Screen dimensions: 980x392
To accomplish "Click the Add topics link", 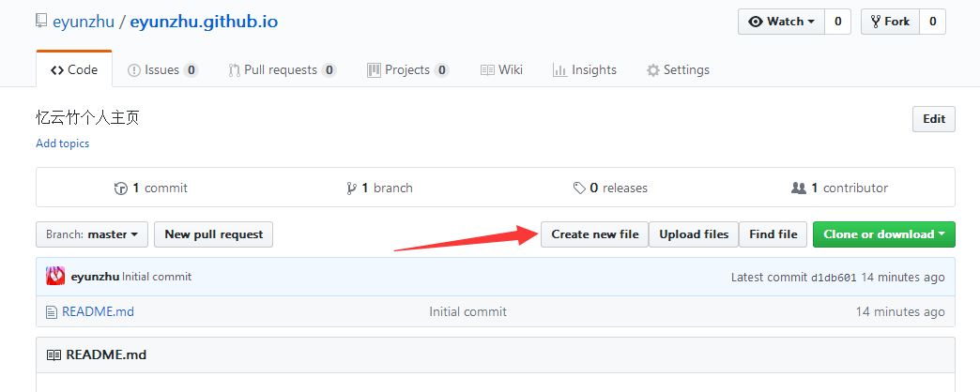I will [x=63, y=143].
